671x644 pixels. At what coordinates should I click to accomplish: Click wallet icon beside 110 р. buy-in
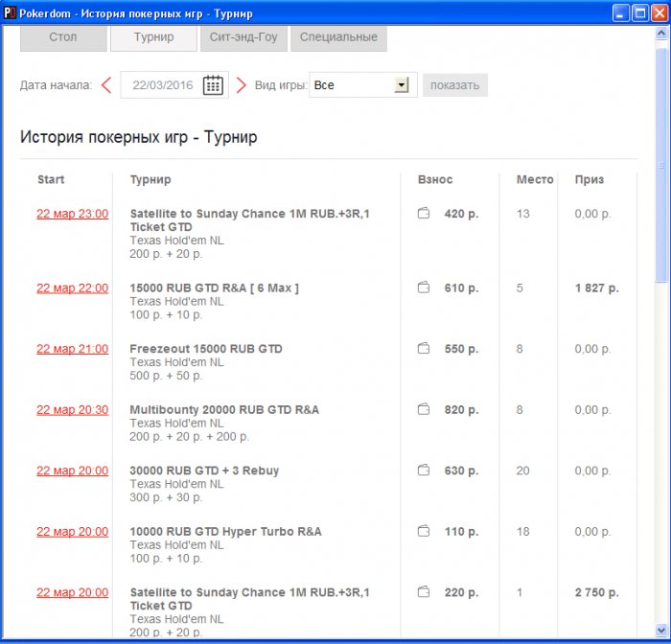tap(424, 531)
